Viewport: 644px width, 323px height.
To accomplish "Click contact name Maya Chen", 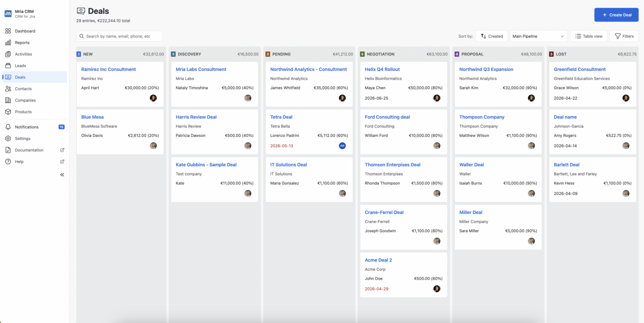I will tap(375, 88).
